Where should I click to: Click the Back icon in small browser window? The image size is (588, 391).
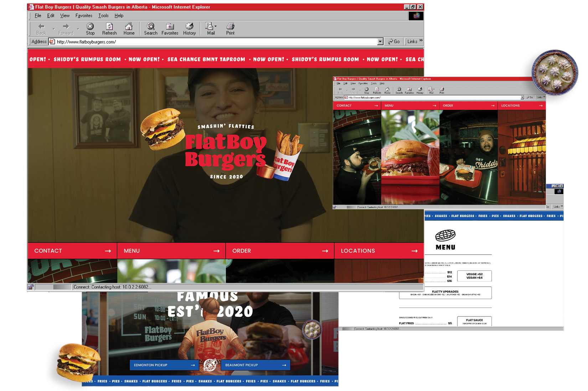click(x=340, y=91)
